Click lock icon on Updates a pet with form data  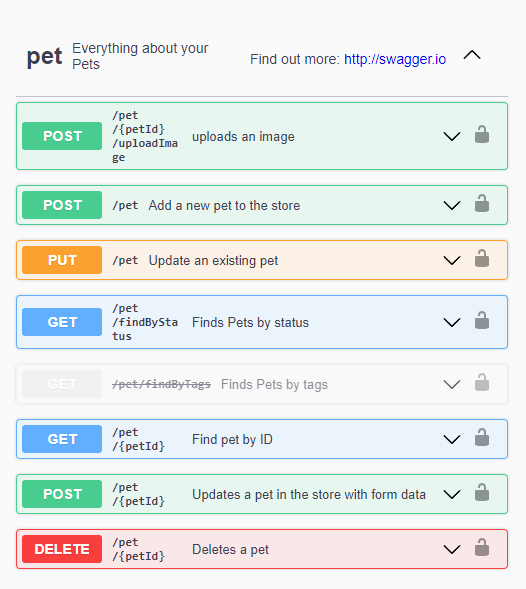[482, 492]
